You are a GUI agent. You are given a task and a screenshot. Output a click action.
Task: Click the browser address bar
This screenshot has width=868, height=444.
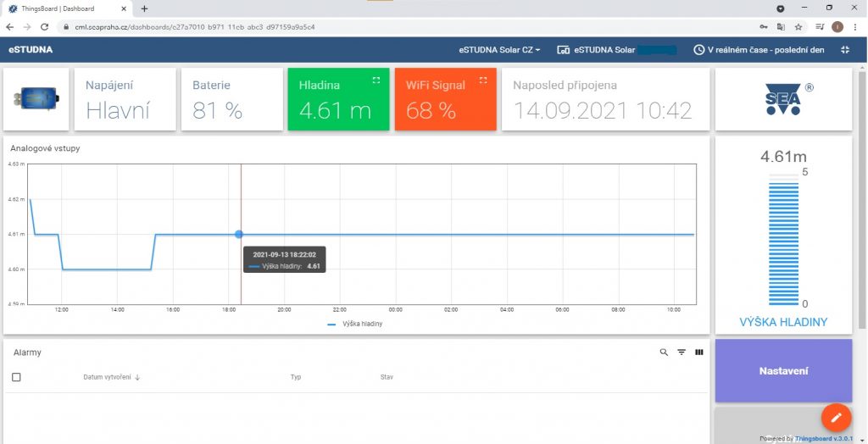pos(409,26)
